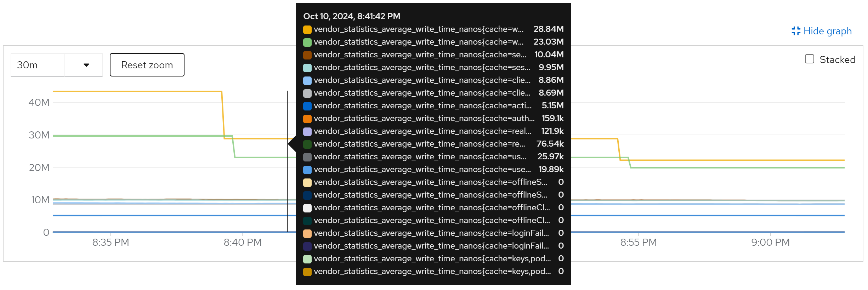868x290 pixels.
Task: Click the yellow 28.84M series swatch
Action: click(307, 29)
